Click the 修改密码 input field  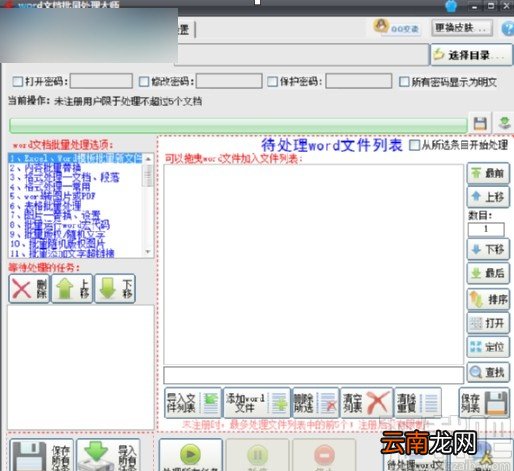(229, 81)
